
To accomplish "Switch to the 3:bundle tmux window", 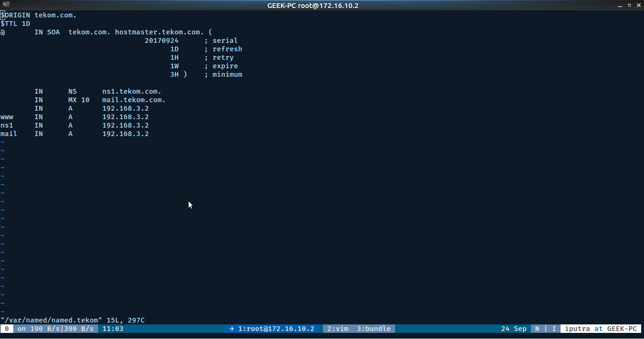I will [x=374, y=329].
